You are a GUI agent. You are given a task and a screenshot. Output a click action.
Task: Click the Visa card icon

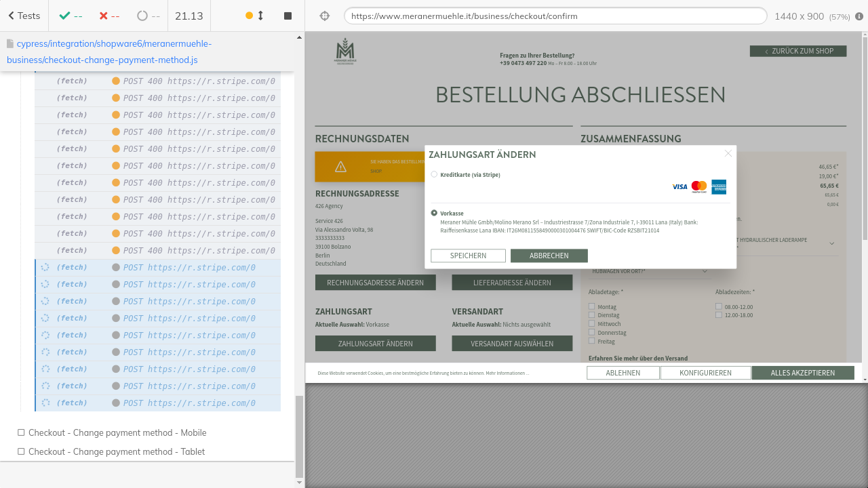point(679,187)
